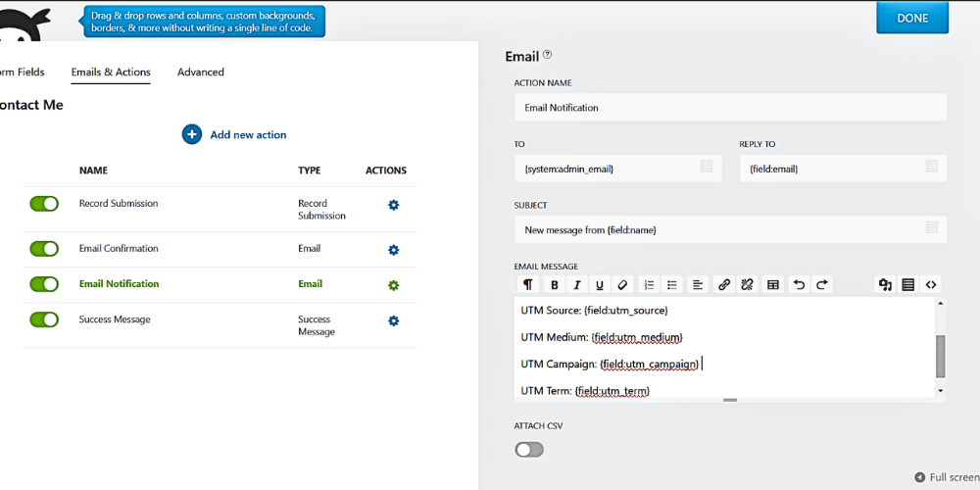Select the Emails & Actions tab

click(x=111, y=73)
